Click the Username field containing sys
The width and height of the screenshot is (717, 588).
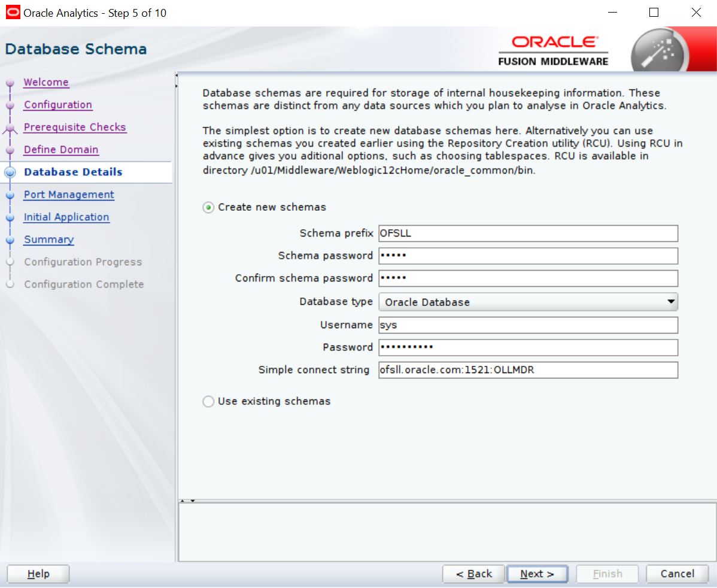[528, 325]
